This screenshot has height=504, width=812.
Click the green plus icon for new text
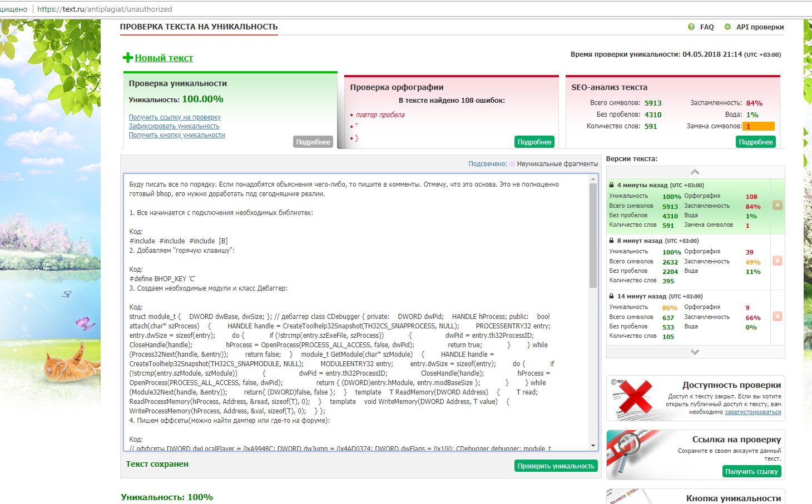pos(128,58)
